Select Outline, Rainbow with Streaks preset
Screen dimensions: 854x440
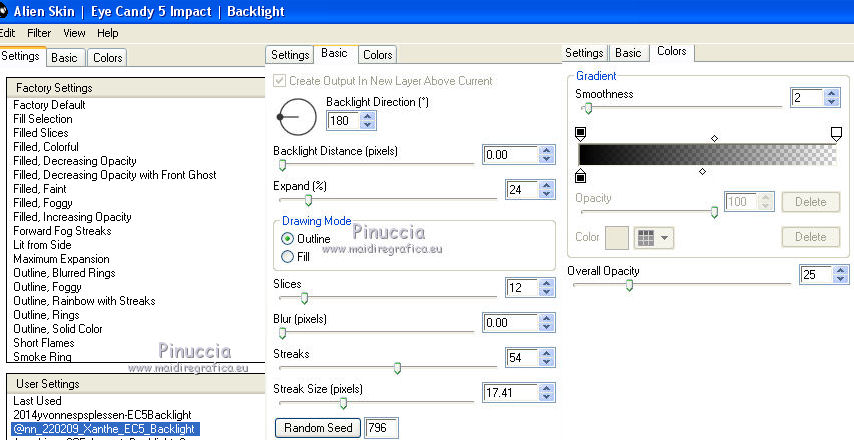[84, 301]
